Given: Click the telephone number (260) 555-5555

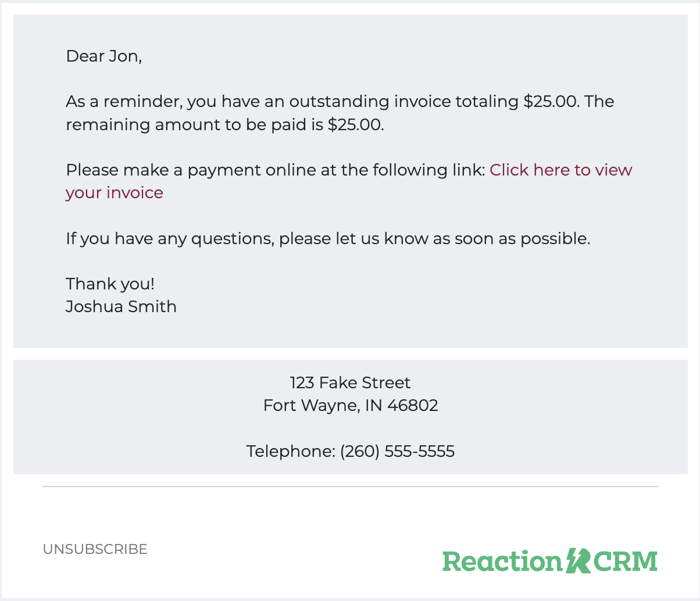Looking at the screenshot, I should click(397, 451).
